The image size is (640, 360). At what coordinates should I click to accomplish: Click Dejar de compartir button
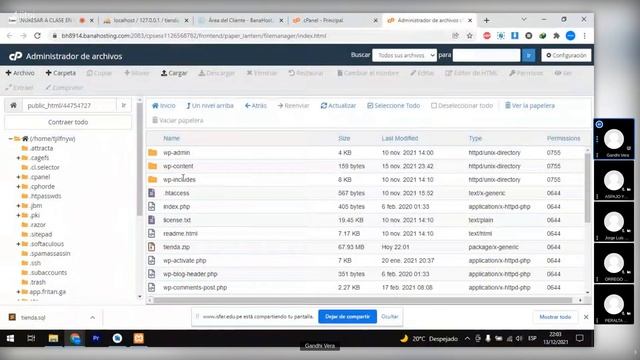point(347,316)
